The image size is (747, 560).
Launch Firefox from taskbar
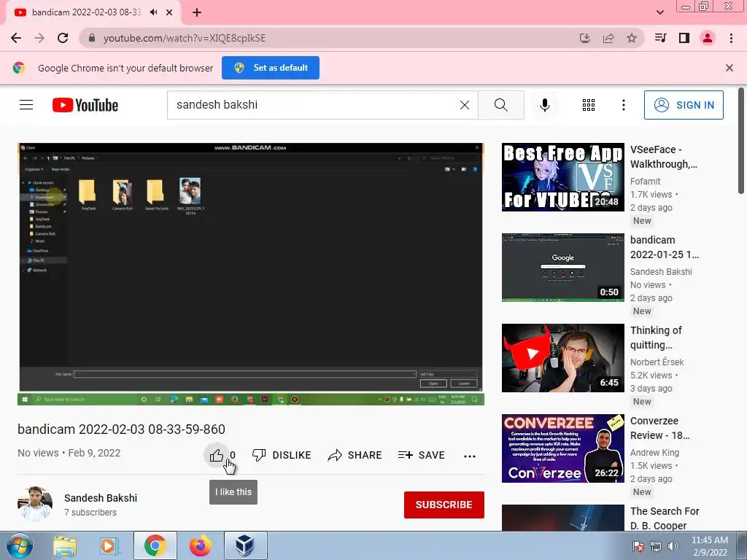[x=200, y=545]
